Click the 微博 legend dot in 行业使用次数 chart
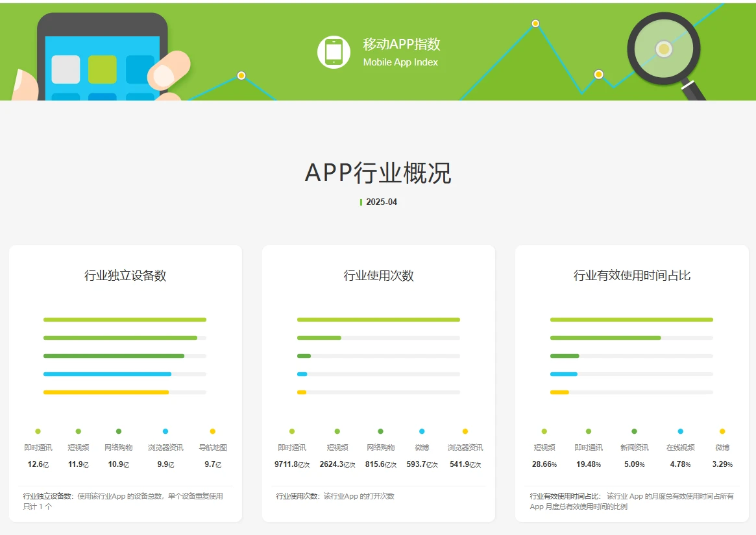Viewport: 756px width, 535px height. tap(423, 431)
